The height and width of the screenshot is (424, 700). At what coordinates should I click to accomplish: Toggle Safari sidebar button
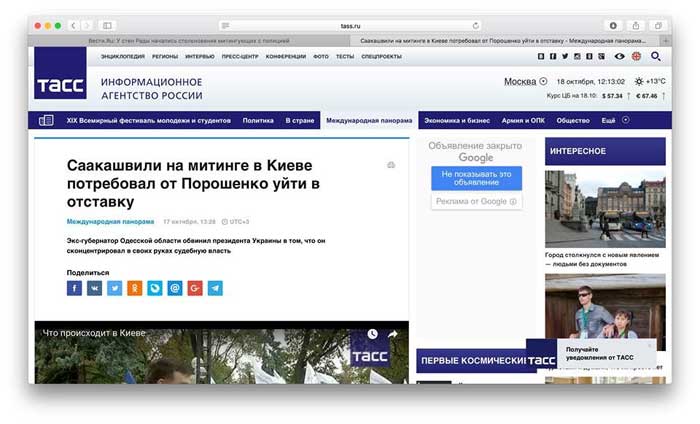pyautogui.click(x=108, y=25)
